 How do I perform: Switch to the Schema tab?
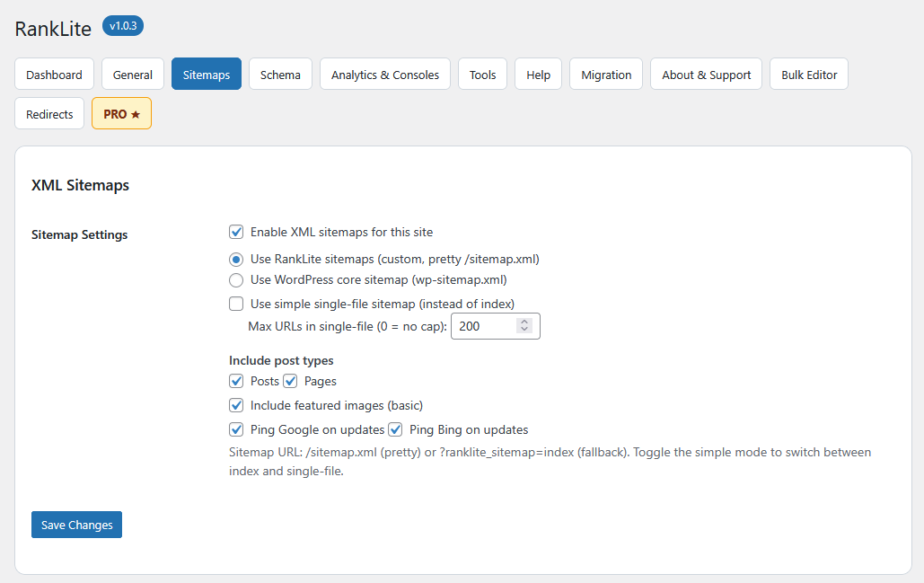[x=279, y=74]
